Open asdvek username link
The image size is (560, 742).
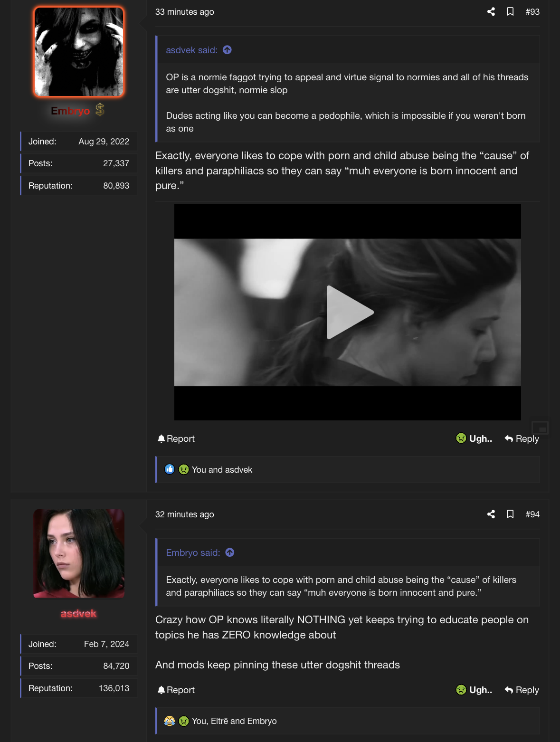pos(79,614)
